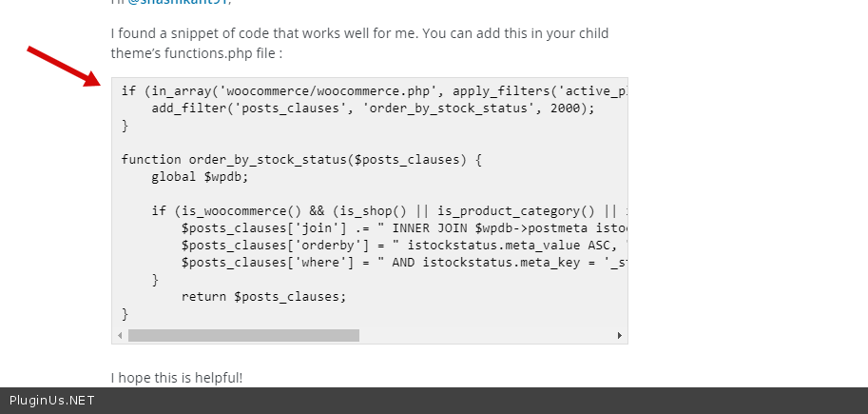Screen dimensions: 868x414
Task: Click the code block's left scroll arrow
Action: tap(120, 336)
